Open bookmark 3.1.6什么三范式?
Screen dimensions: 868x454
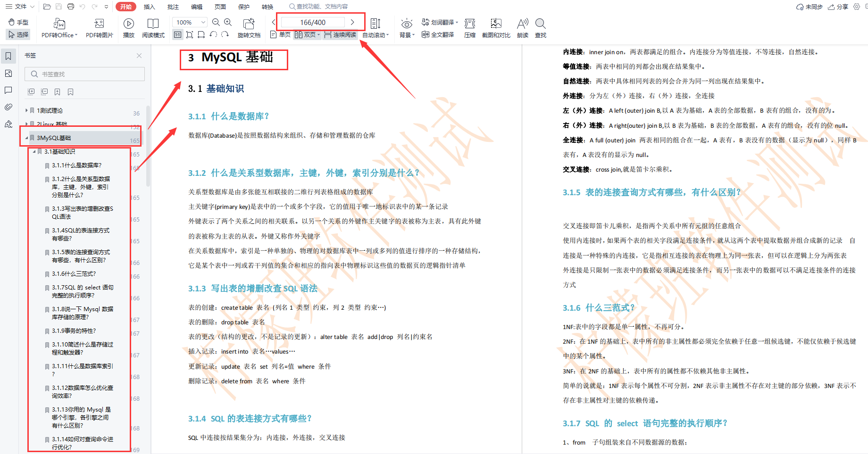[x=74, y=274]
